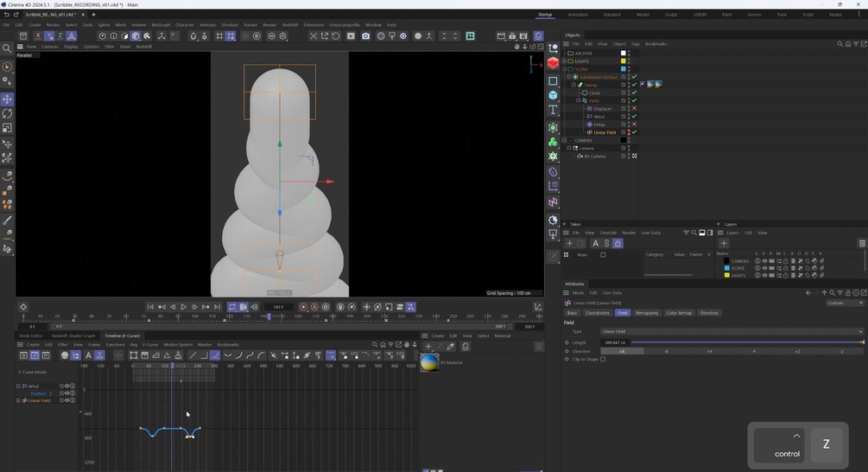This screenshot has width=868, height=472.
Task: Add a Cube primitive object
Action: point(553,95)
